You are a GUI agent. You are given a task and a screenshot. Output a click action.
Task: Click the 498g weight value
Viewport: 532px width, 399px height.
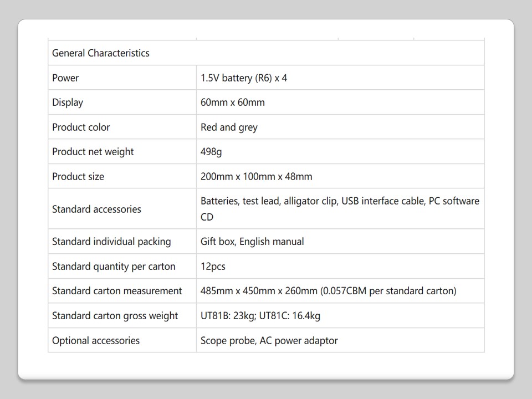[x=211, y=152]
